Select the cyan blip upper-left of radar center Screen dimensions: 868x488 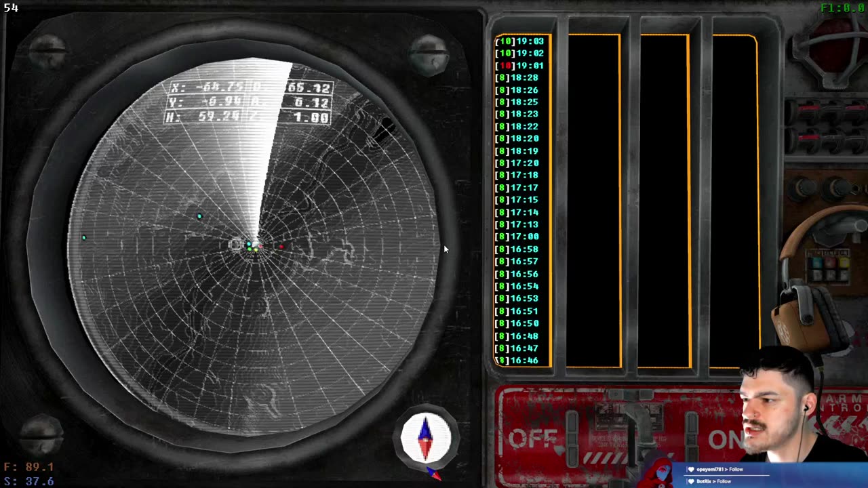click(x=199, y=216)
